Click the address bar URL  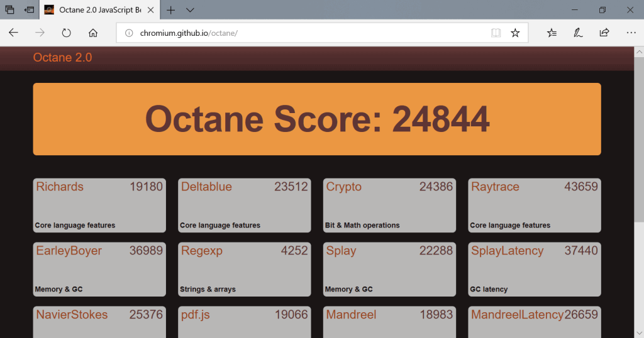click(189, 33)
